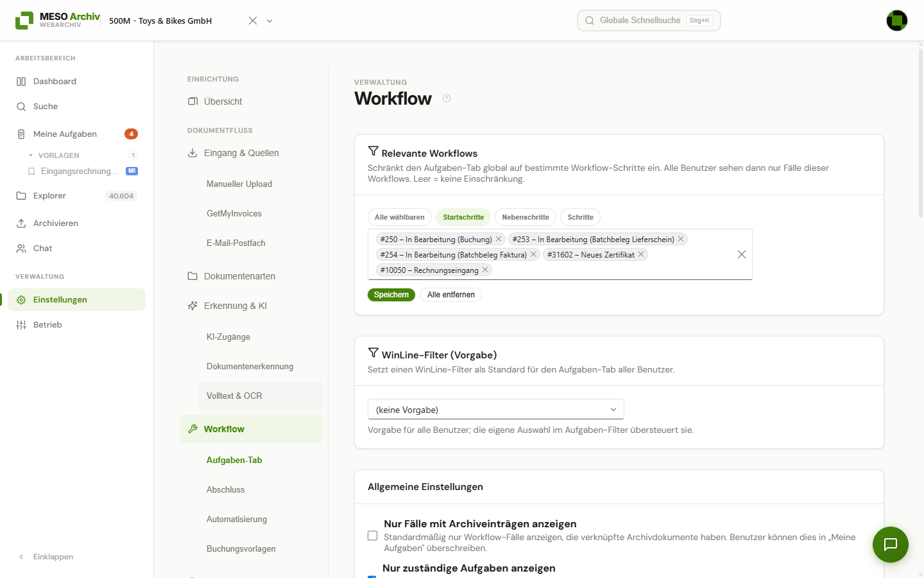Open the WinLine-Filter (keine Vorgabe) dropdown
924x578 pixels.
point(496,410)
